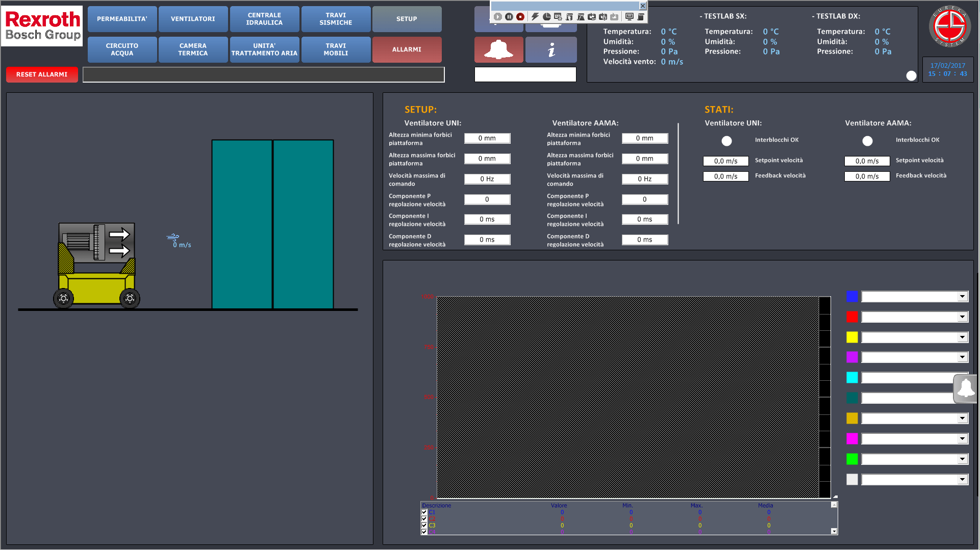Click the Rexroth Bosch Group logo
Image resolution: width=980 pixels, height=550 pixels.
pos(42,26)
